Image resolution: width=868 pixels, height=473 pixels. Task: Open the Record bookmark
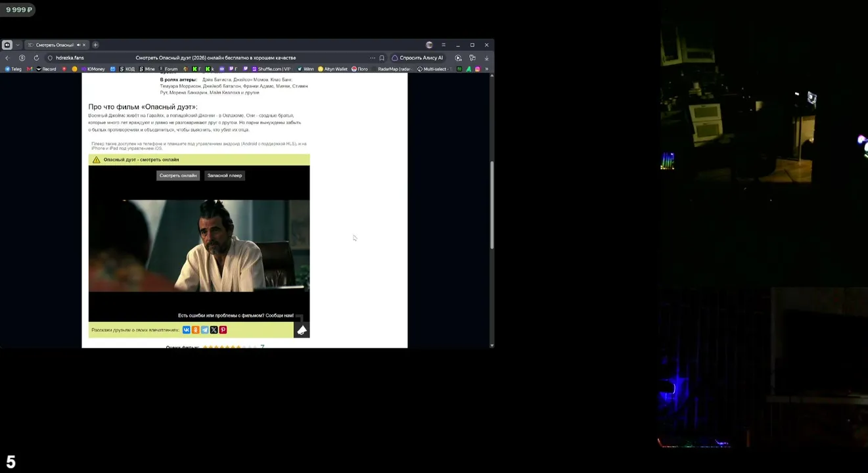46,69
